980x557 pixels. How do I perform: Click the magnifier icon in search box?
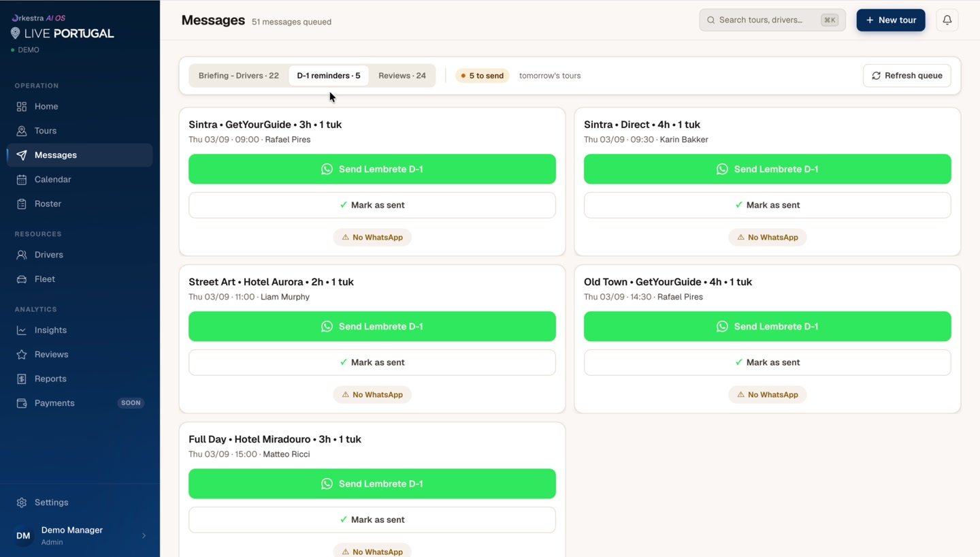coord(711,20)
